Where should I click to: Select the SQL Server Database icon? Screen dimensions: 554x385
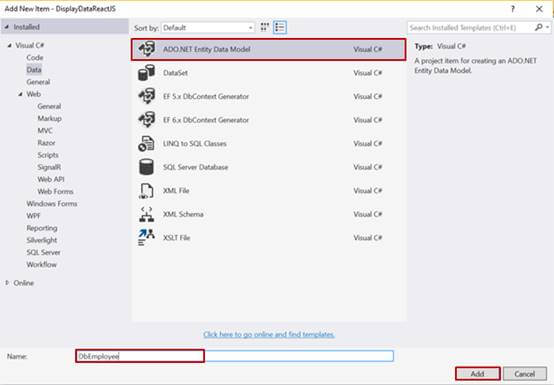146,167
